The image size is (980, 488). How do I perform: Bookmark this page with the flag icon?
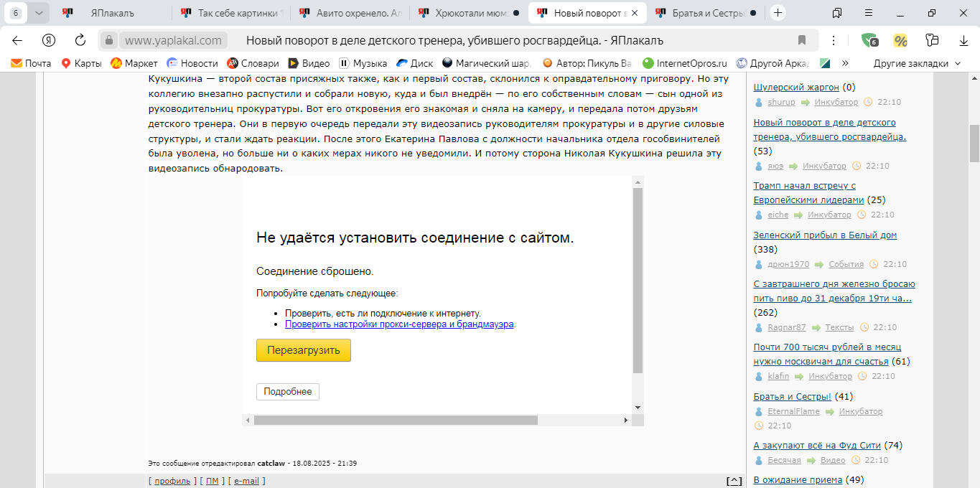(x=802, y=40)
